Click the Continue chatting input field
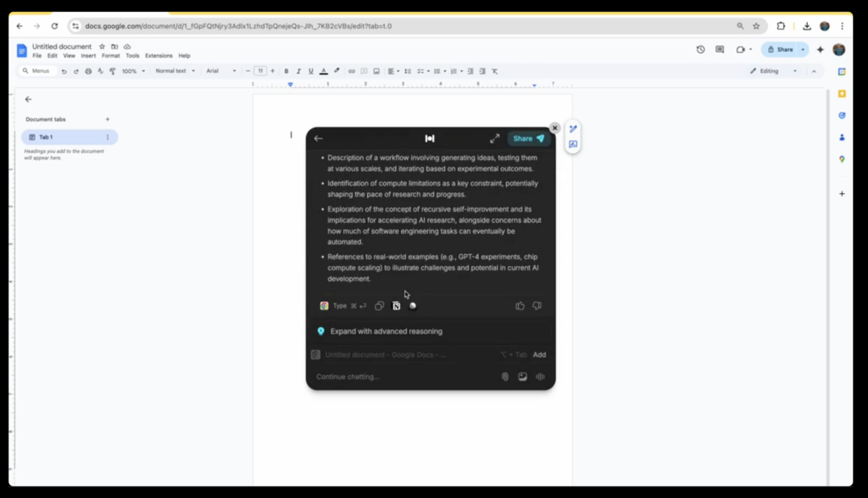This screenshot has width=868, height=498. [398, 377]
